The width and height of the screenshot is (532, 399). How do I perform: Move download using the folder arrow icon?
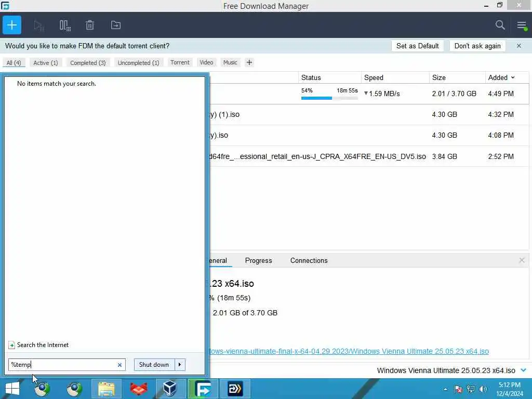tap(116, 25)
